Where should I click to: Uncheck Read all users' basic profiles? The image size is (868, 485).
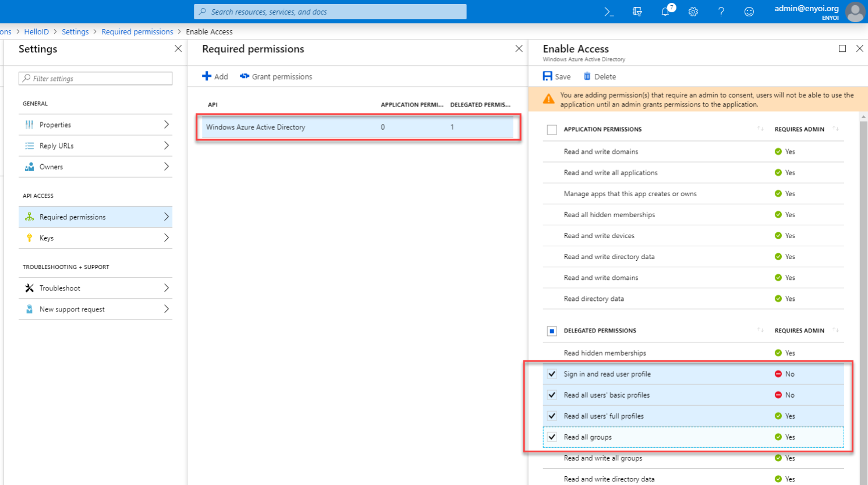coord(552,395)
